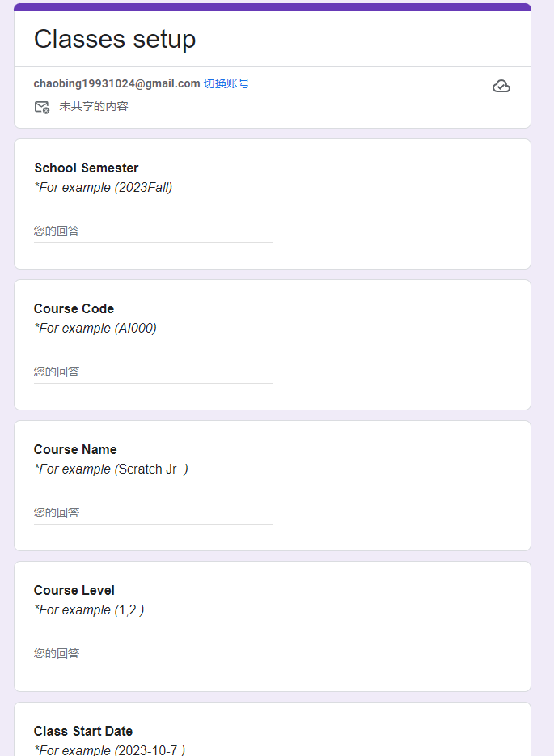
Task: Click the not-shared envelope icon
Action: point(42,107)
